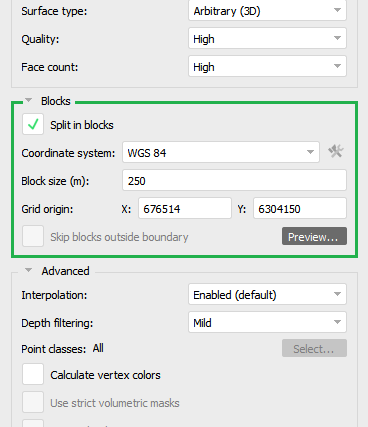Open the Coordinate system WGS 84 dropdown
The width and height of the screenshot is (368, 427).
click(221, 153)
